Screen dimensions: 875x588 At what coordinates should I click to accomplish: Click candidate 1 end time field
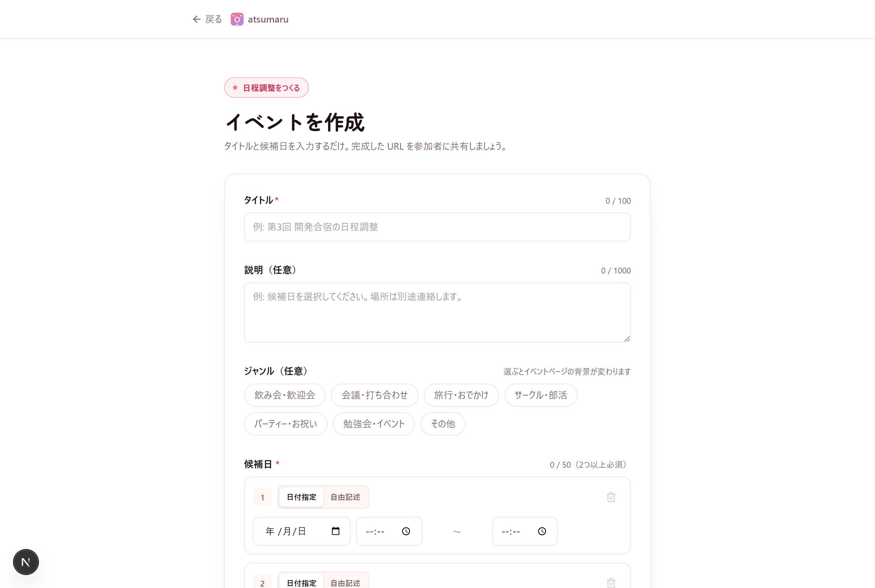pyautogui.click(x=524, y=531)
